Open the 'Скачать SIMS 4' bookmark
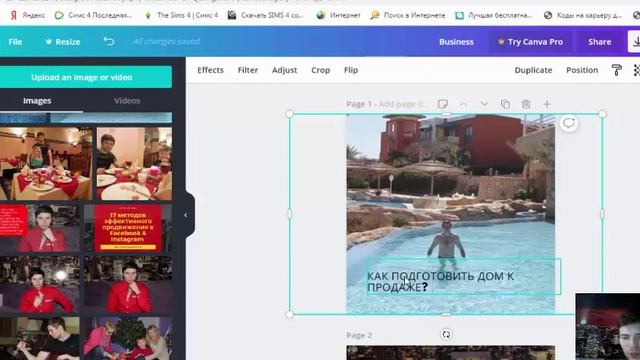 [x=265, y=15]
